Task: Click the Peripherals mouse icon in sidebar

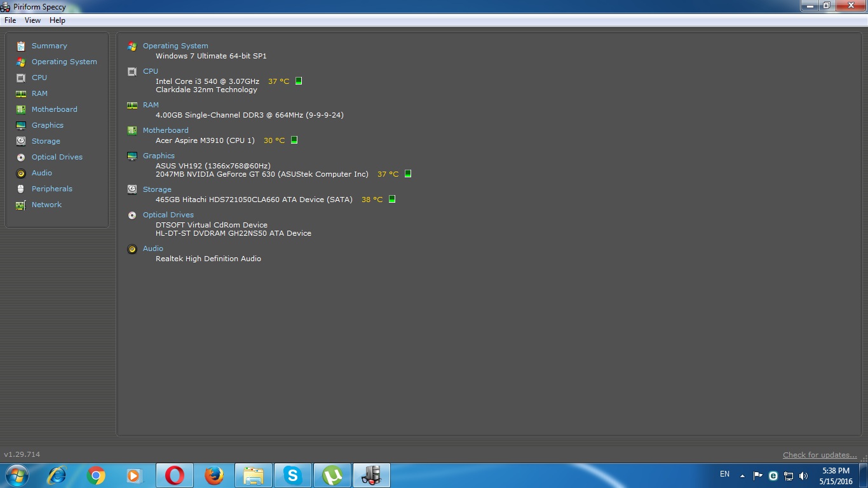Action: click(x=21, y=189)
